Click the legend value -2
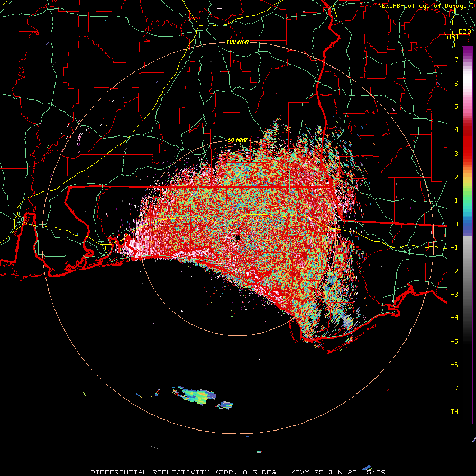The width and height of the screenshot is (476, 476). pos(454,271)
